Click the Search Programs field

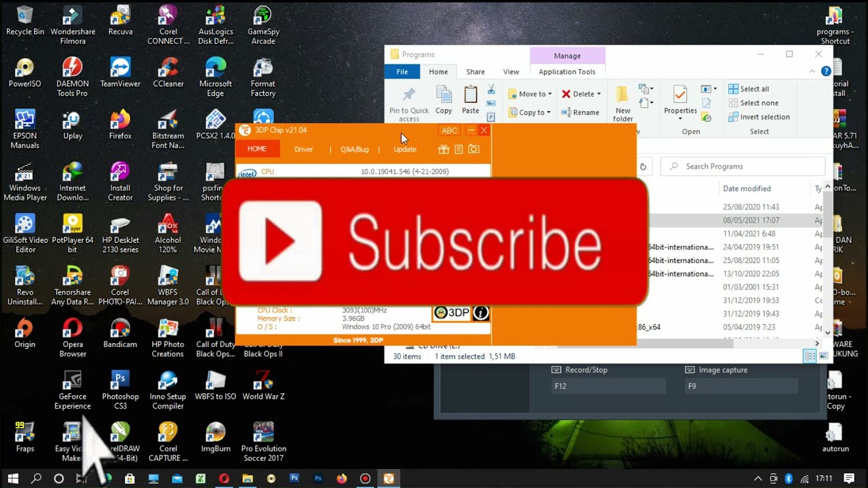pos(743,166)
